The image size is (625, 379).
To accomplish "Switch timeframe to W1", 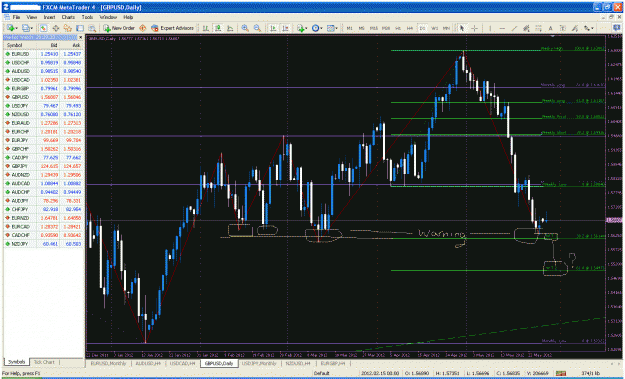I will pyautogui.click(x=435, y=28).
